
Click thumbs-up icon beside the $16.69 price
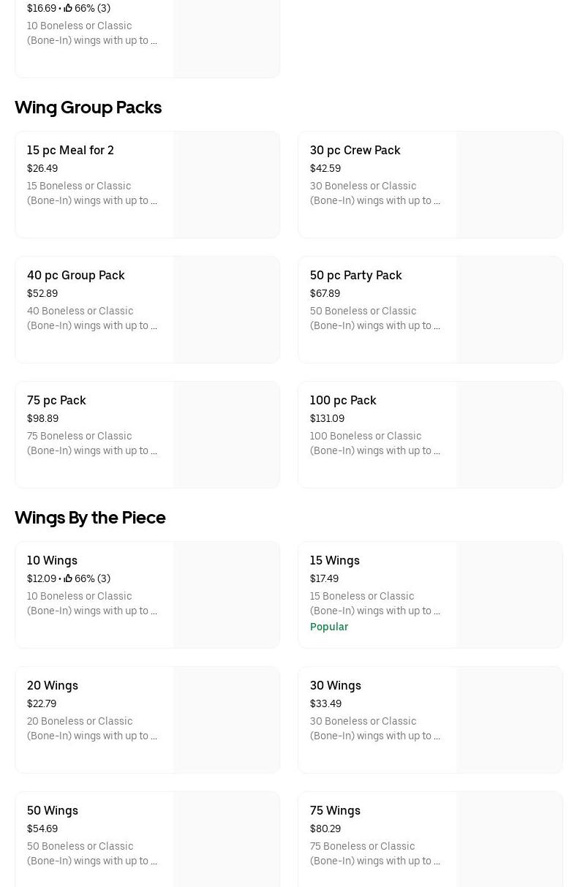(x=68, y=8)
